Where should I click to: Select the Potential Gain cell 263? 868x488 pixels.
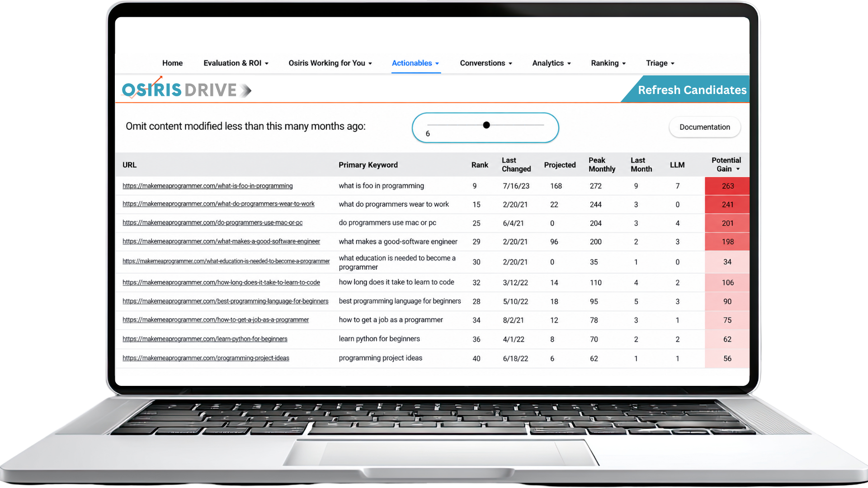[x=727, y=186]
